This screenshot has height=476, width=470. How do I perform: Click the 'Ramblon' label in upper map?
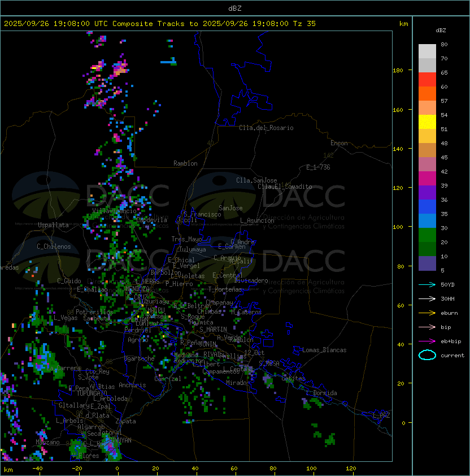(185, 163)
